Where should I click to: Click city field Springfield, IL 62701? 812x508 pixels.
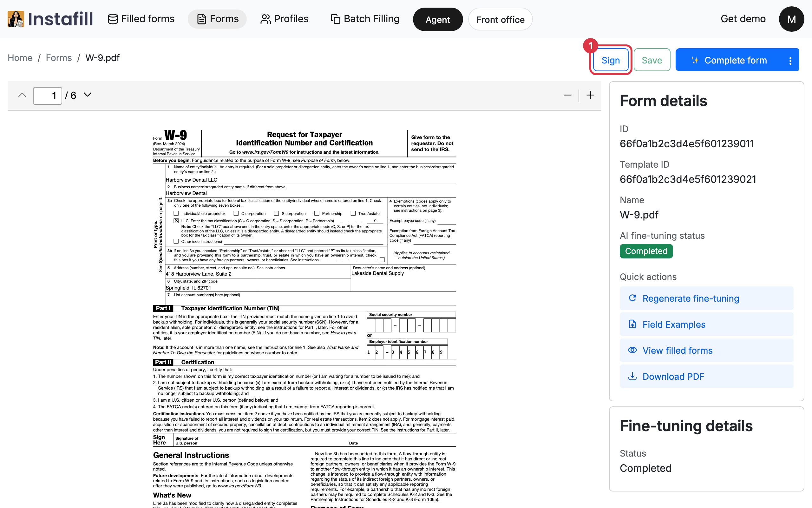(x=258, y=288)
